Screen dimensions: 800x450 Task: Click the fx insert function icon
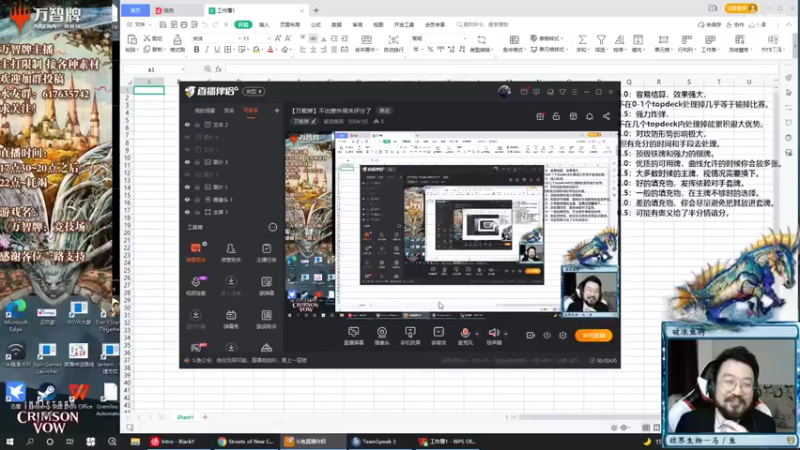coord(218,69)
